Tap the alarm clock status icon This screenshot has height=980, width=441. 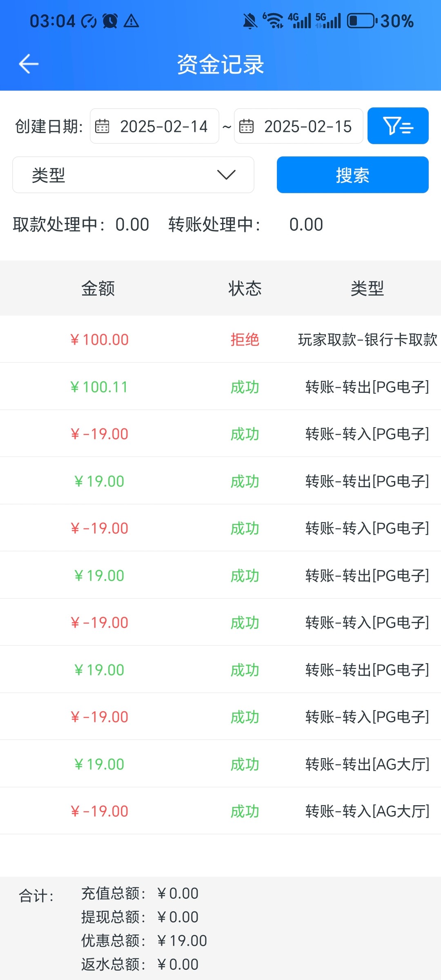110,21
